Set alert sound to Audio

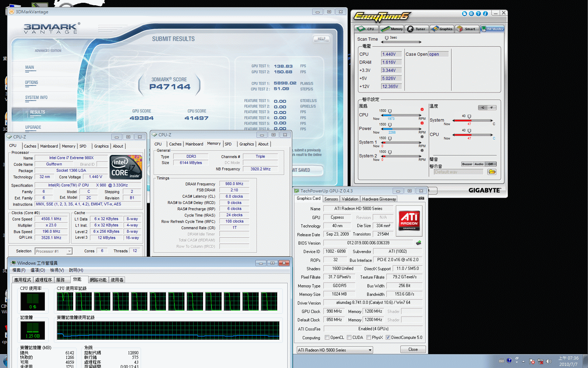479,164
